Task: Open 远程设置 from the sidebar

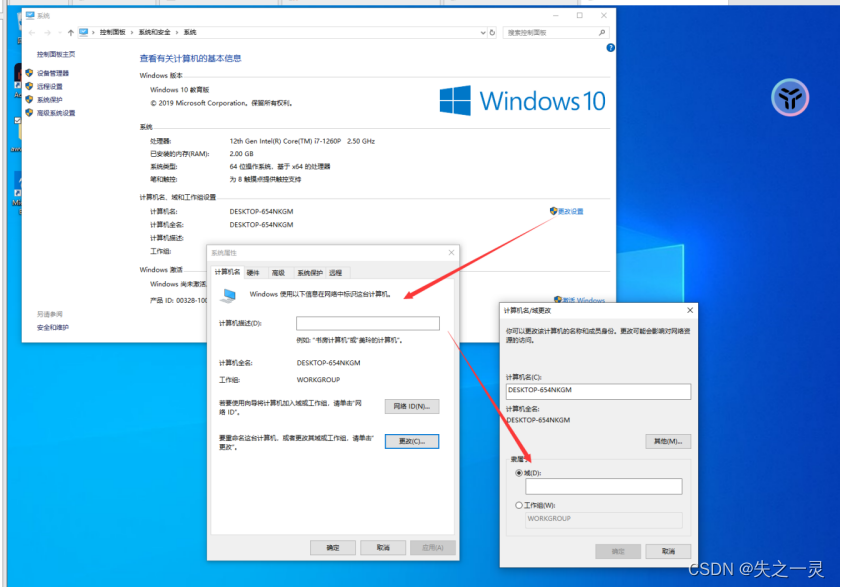Action: [x=49, y=86]
